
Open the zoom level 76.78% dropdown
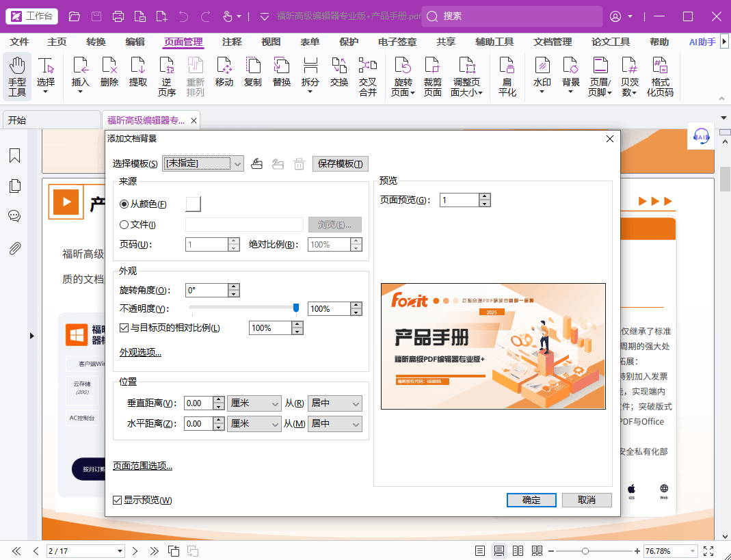point(692,551)
